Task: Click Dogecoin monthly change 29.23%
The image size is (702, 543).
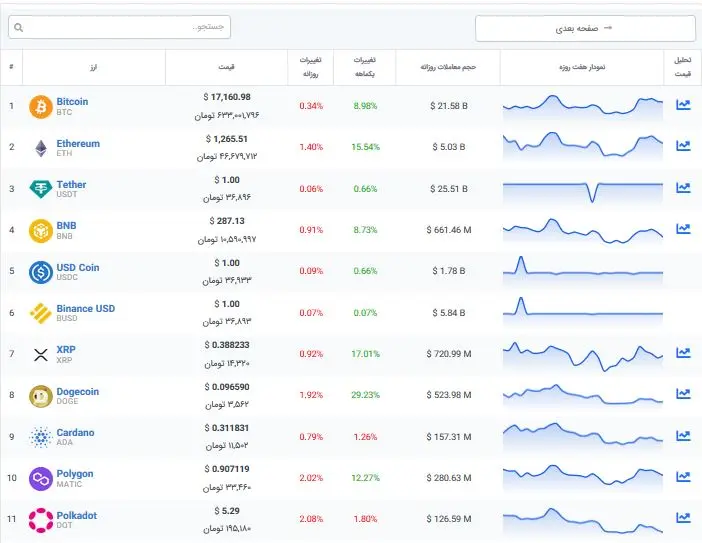Action: [x=365, y=395]
